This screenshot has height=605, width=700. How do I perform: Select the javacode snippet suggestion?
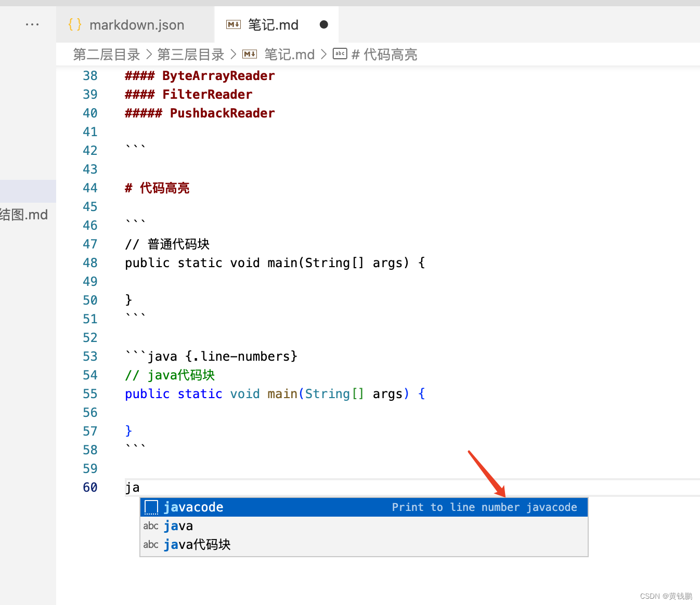(x=364, y=507)
